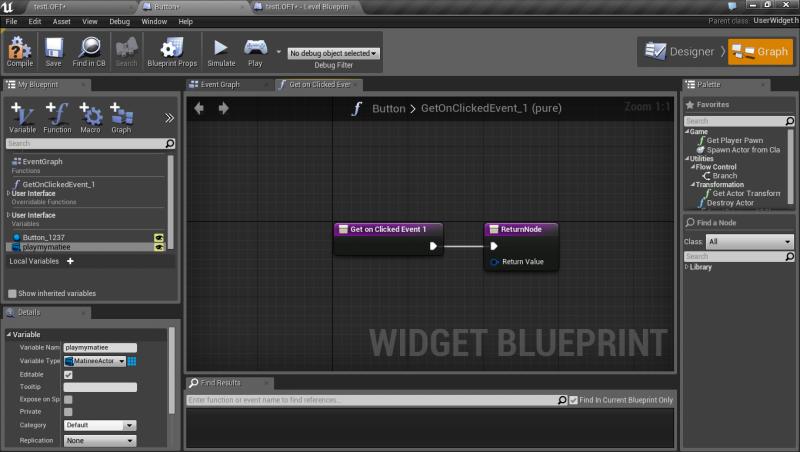The image size is (800, 452).
Task: Open the Find Results tab
Action: pos(220,383)
